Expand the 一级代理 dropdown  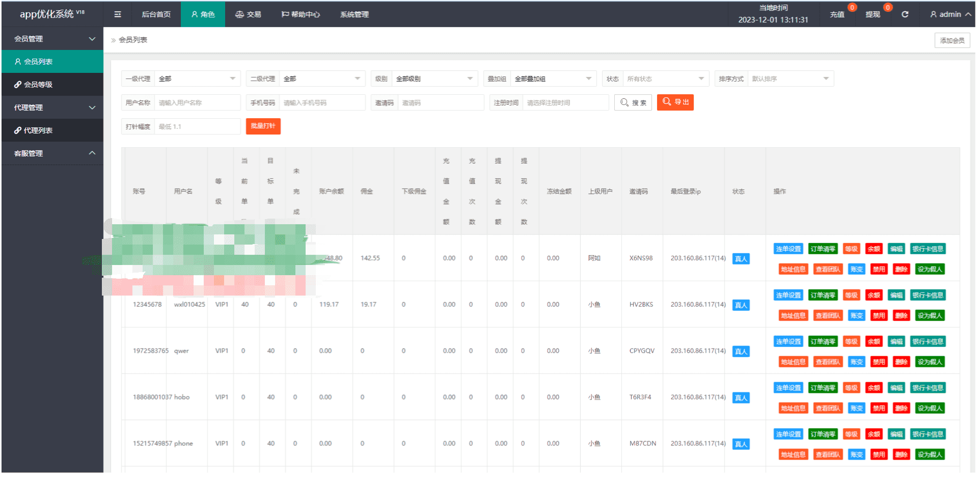(x=198, y=78)
